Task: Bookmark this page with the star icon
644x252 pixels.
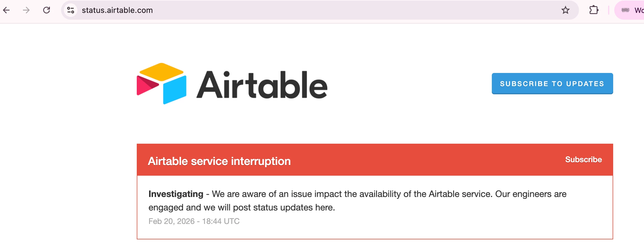Action: coord(566,10)
